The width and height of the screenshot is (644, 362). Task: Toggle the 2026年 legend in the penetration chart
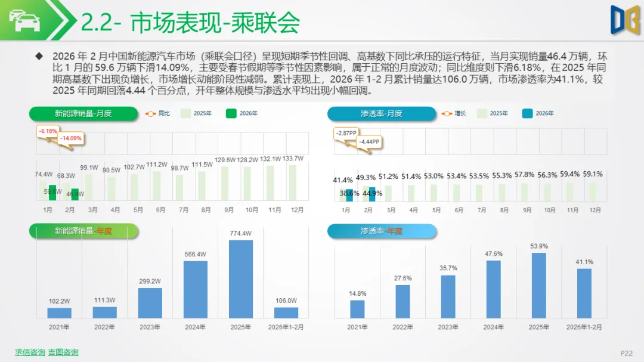537,113
